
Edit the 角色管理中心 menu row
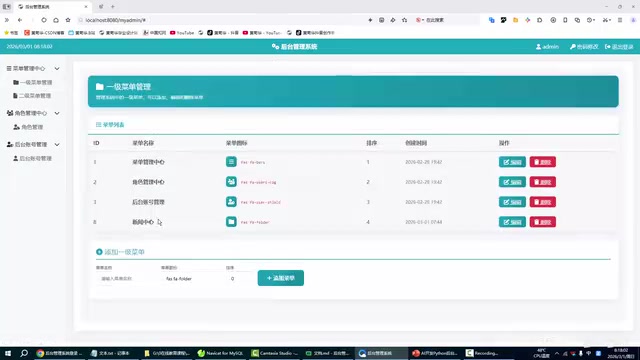point(512,182)
